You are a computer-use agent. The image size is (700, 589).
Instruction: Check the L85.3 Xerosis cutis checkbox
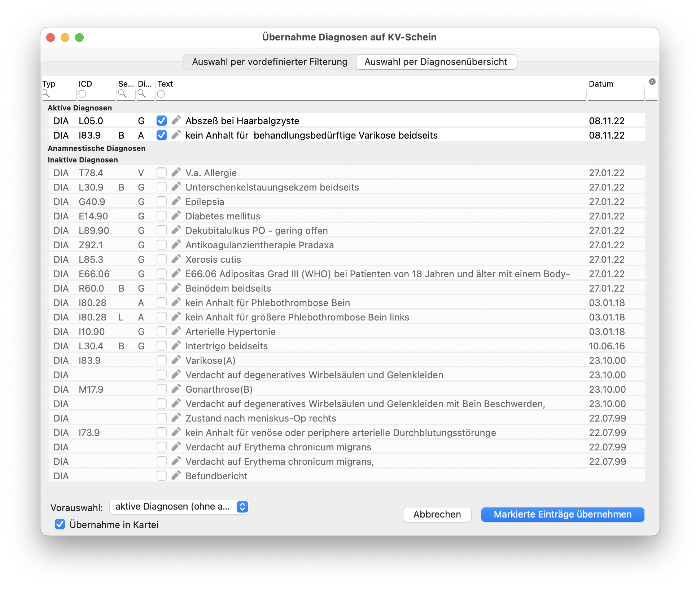click(162, 259)
